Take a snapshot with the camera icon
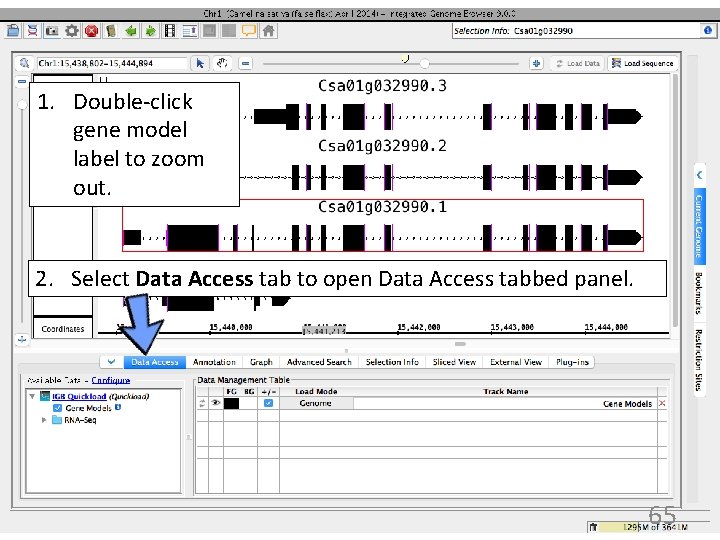Screen dimensions: 720x540 coord(51,31)
